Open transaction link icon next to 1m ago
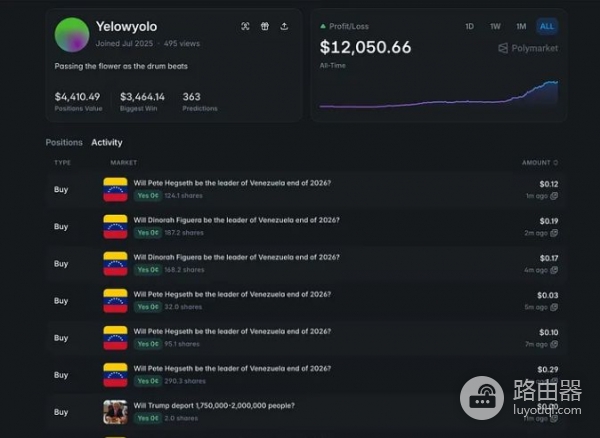This screenshot has width=600, height=438. (554, 196)
